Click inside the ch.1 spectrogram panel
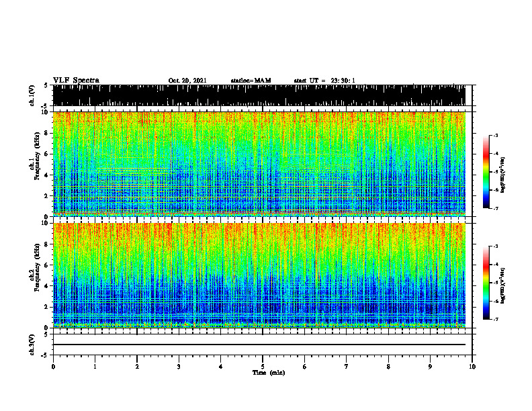The height and width of the screenshot is (411, 532). pyautogui.click(x=259, y=164)
